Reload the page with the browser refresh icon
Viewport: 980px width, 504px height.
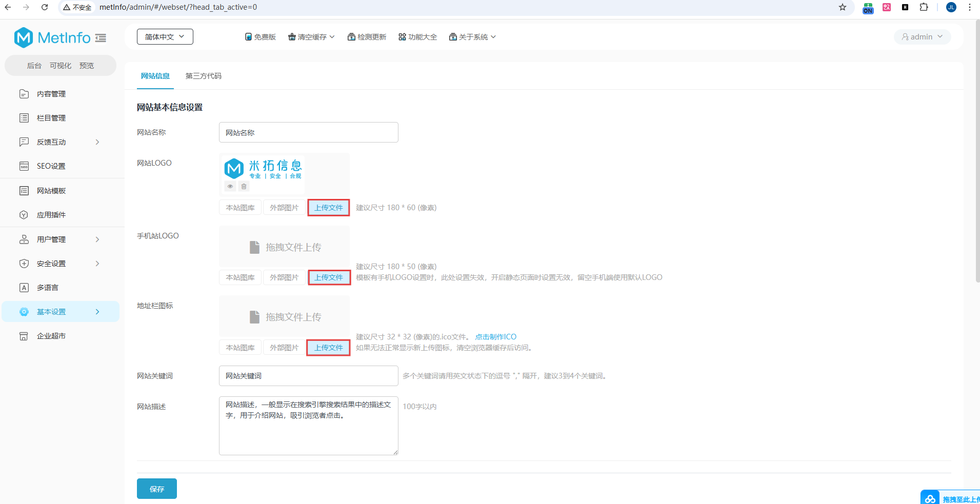point(45,7)
